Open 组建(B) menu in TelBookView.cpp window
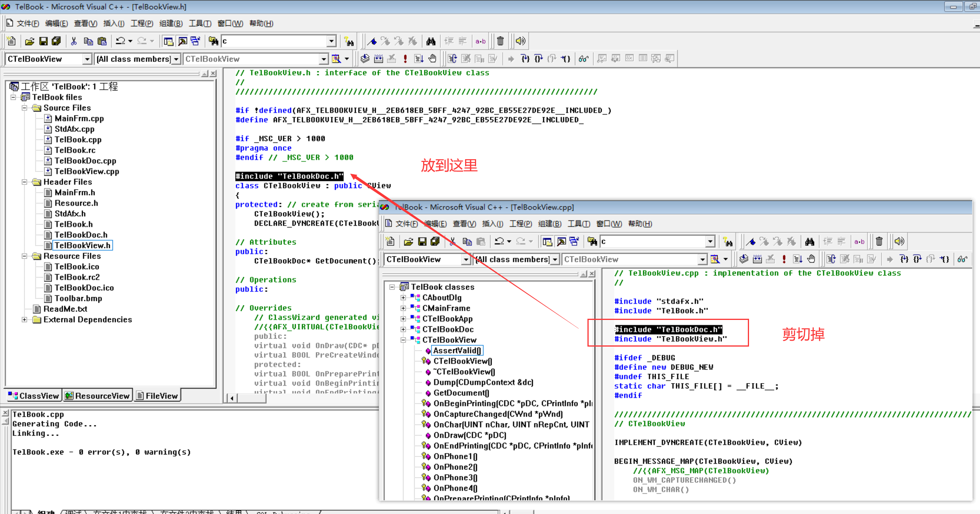 550,224
